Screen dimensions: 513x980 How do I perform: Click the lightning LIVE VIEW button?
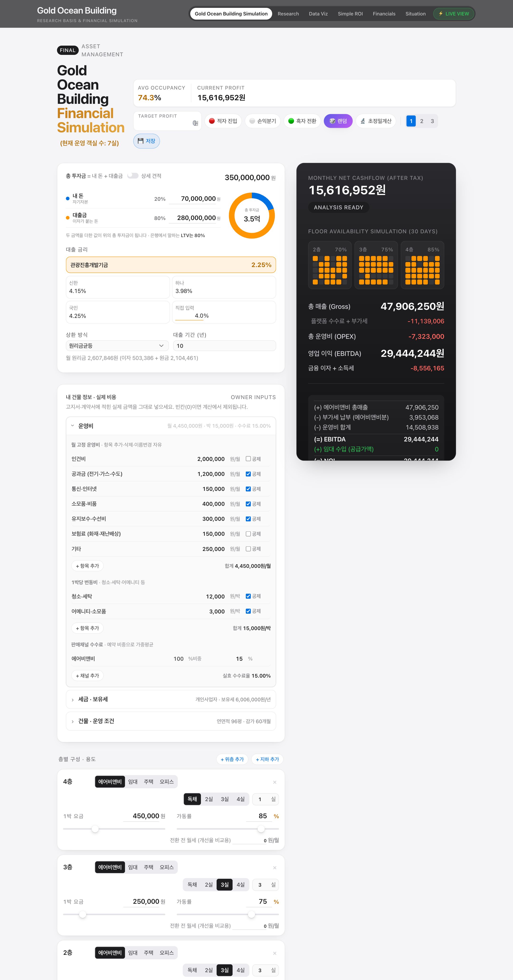[454, 14]
